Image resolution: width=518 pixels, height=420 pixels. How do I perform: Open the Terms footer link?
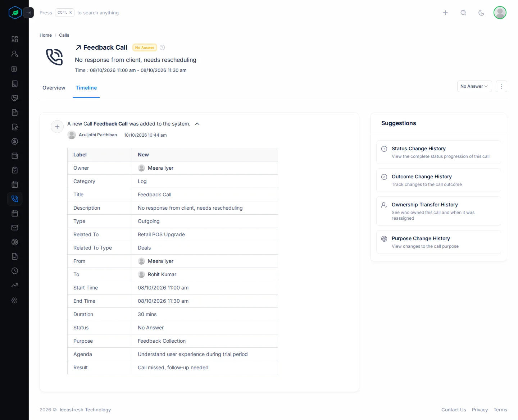coord(500,410)
